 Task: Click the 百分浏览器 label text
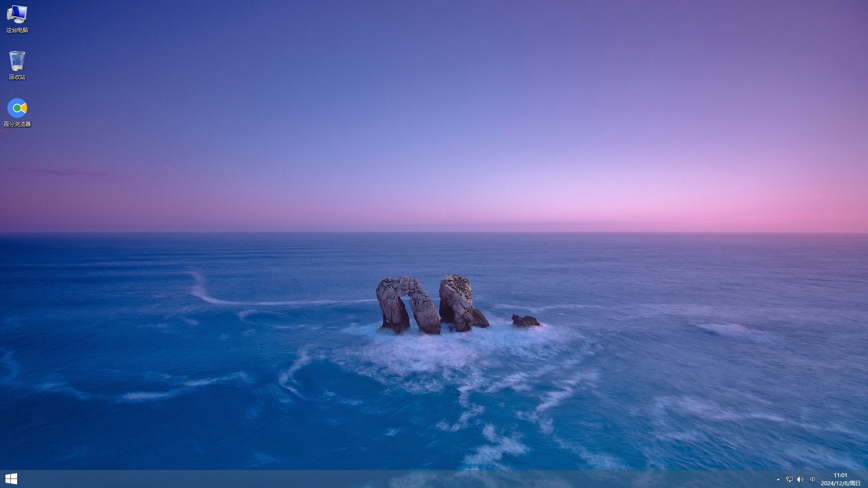point(17,124)
